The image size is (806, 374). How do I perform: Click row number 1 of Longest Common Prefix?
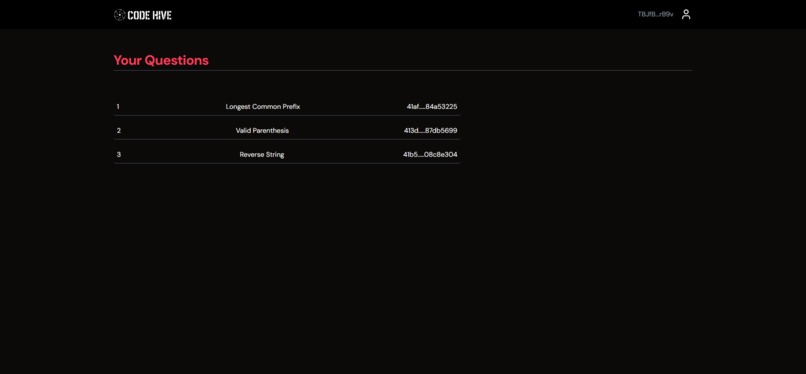coord(118,107)
